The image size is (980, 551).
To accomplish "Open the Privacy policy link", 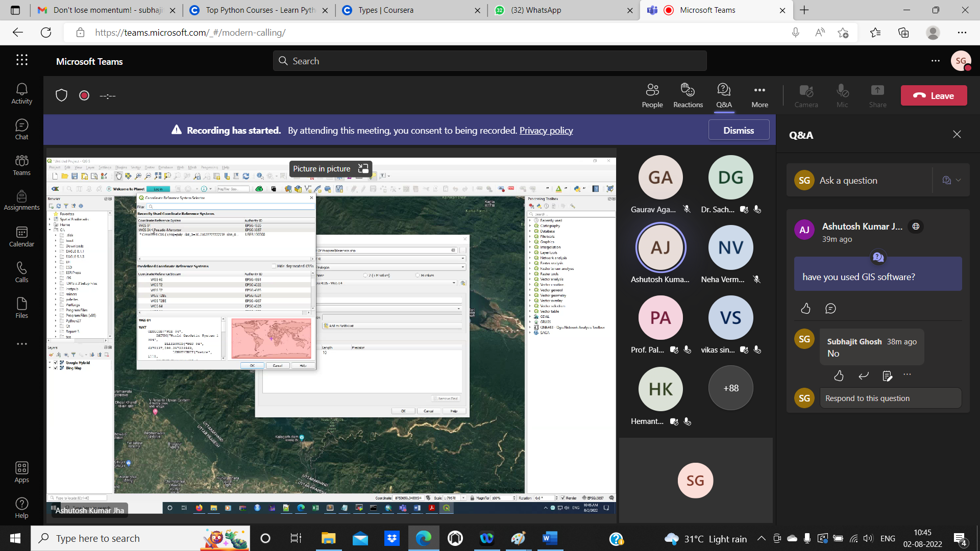I will pos(546,131).
